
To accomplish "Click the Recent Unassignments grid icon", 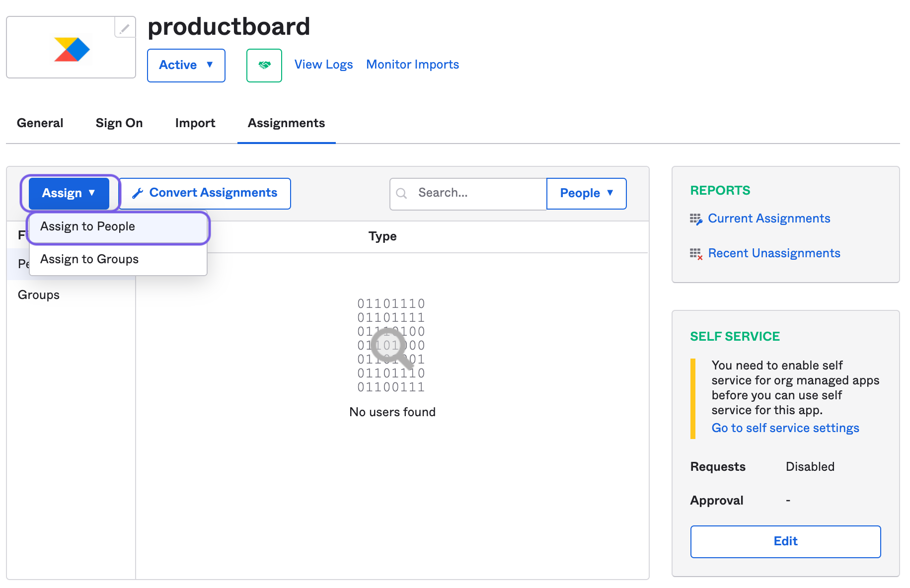I will [x=696, y=254].
